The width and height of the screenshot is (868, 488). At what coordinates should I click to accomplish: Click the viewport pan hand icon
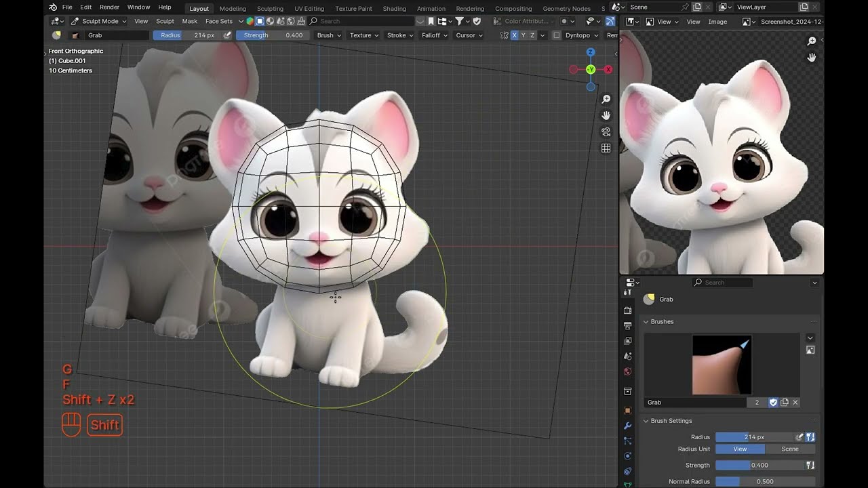coord(606,116)
